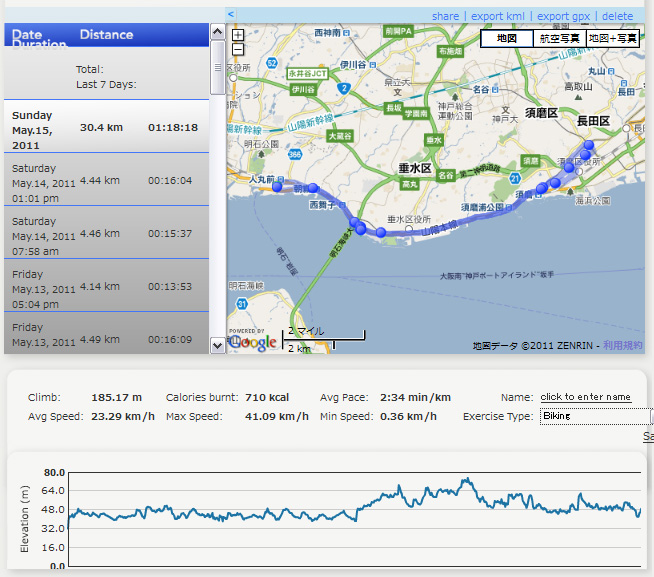Select Friday May.13 4.49 km activity

point(106,334)
